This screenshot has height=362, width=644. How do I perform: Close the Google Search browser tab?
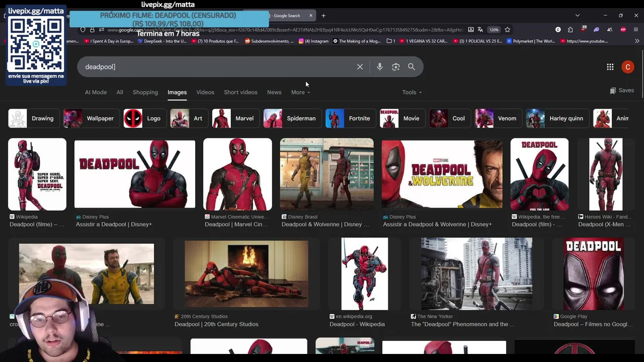[x=310, y=16]
